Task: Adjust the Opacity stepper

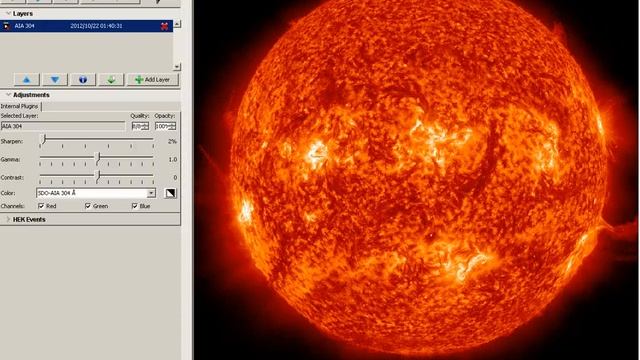Action: pos(165,126)
